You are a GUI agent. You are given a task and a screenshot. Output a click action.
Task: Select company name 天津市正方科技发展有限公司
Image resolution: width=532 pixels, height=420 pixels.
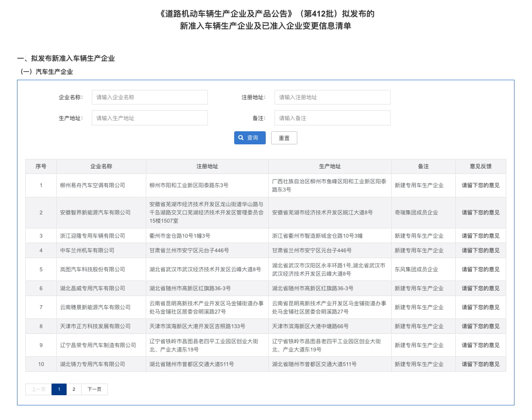[95, 326]
